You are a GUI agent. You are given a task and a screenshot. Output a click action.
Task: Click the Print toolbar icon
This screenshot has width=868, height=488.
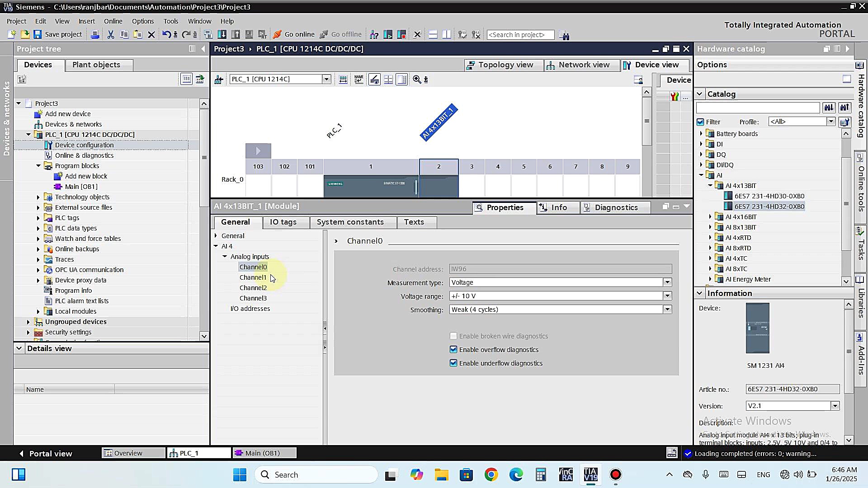(95, 34)
